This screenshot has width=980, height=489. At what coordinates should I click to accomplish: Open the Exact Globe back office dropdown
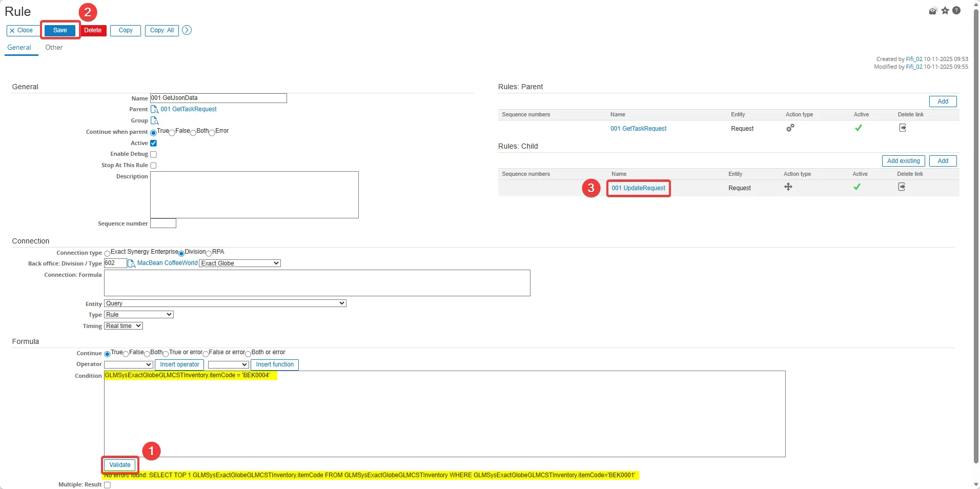point(240,263)
